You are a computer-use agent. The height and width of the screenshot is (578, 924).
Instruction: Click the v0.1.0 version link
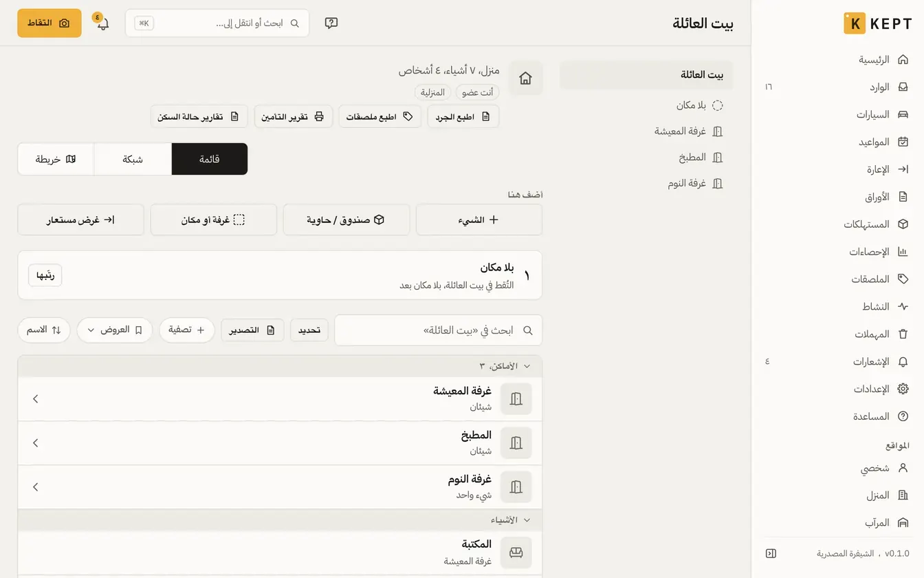click(896, 553)
